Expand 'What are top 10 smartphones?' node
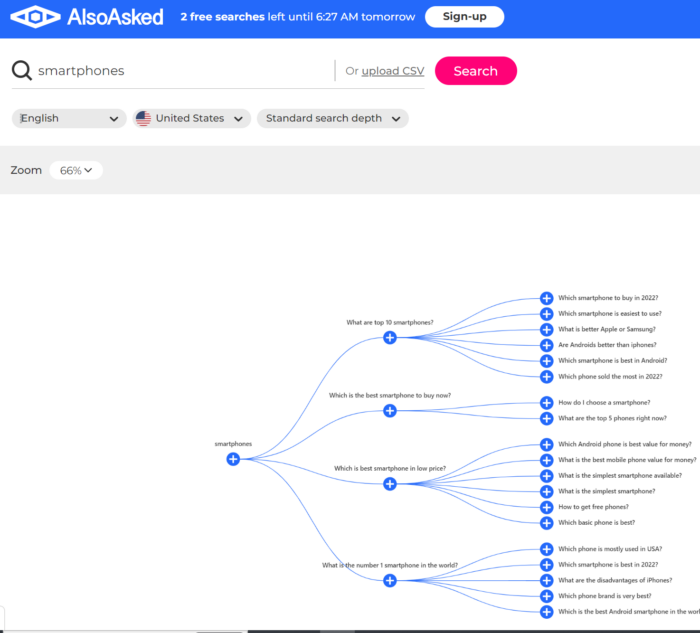 pyautogui.click(x=390, y=338)
